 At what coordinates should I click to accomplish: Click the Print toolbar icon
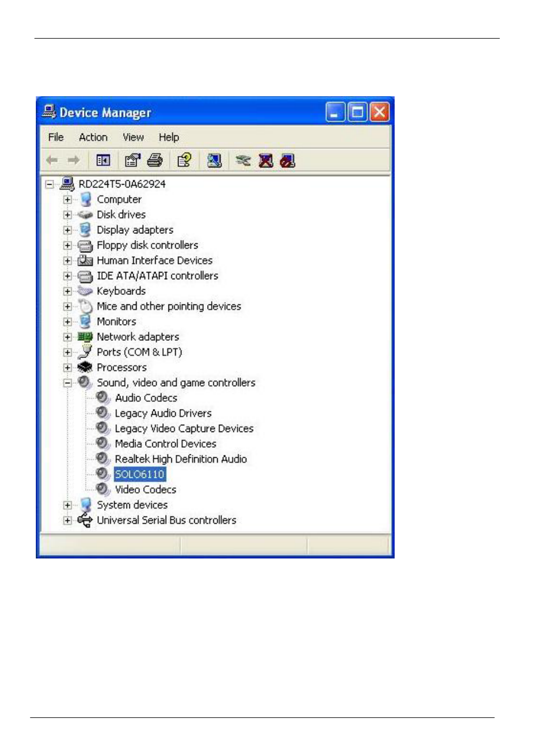click(155, 161)
